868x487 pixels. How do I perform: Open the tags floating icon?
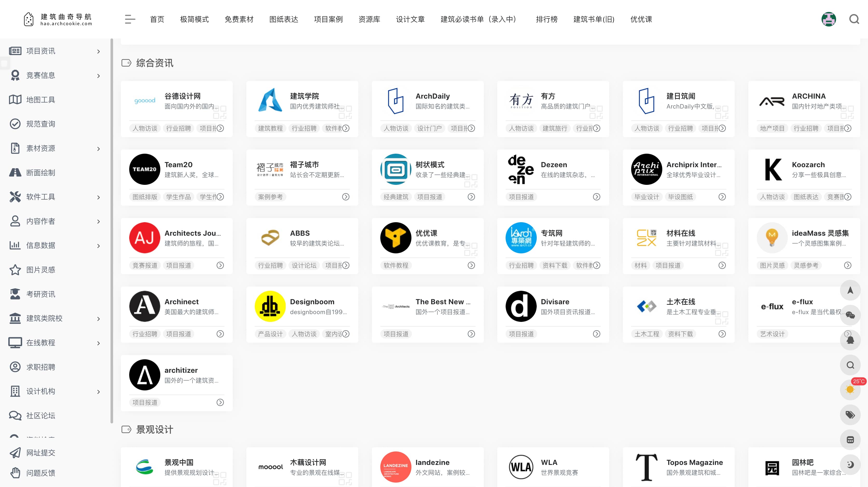(x=850, y=415)
